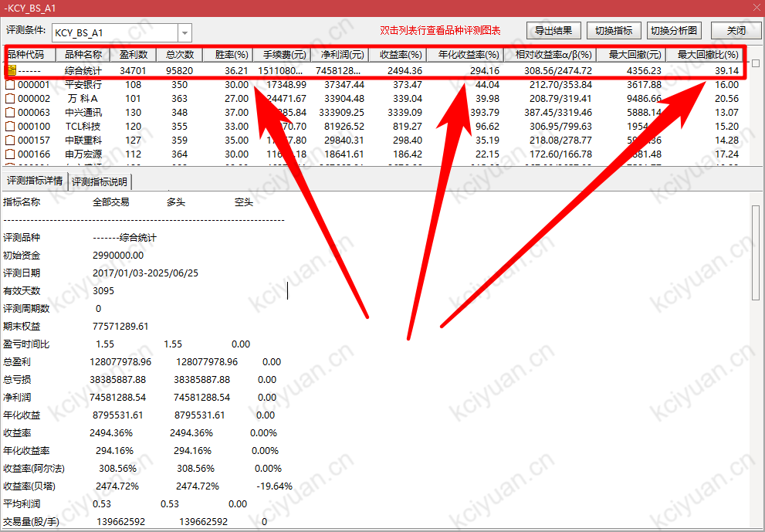Tick the checkbox for 000063 中兴通讯
Screen dimensions: 765x532
(11, 113)
